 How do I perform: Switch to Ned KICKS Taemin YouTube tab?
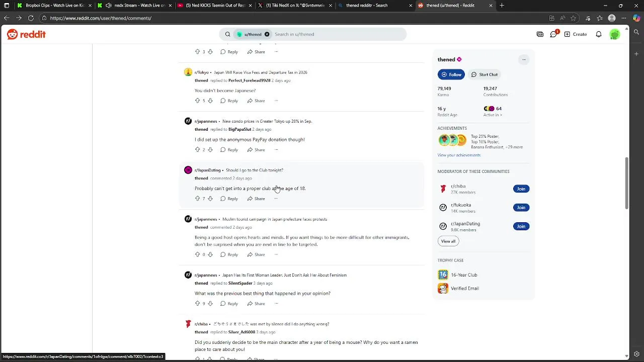point(215,6)
